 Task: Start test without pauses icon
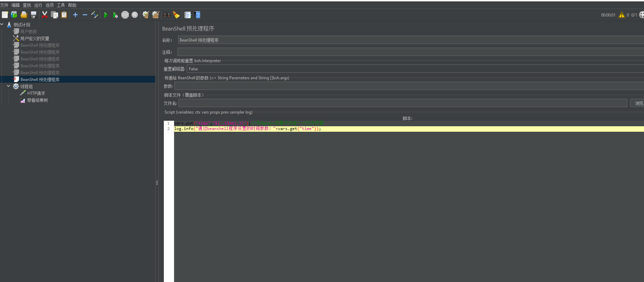[x=116, y=15]
